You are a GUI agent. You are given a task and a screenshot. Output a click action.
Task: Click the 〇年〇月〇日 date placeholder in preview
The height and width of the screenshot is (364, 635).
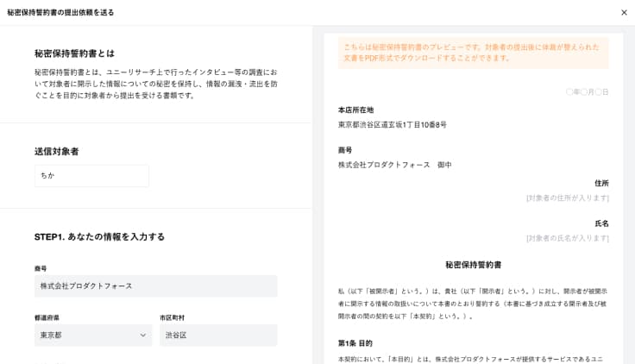[x=587, y=91]
